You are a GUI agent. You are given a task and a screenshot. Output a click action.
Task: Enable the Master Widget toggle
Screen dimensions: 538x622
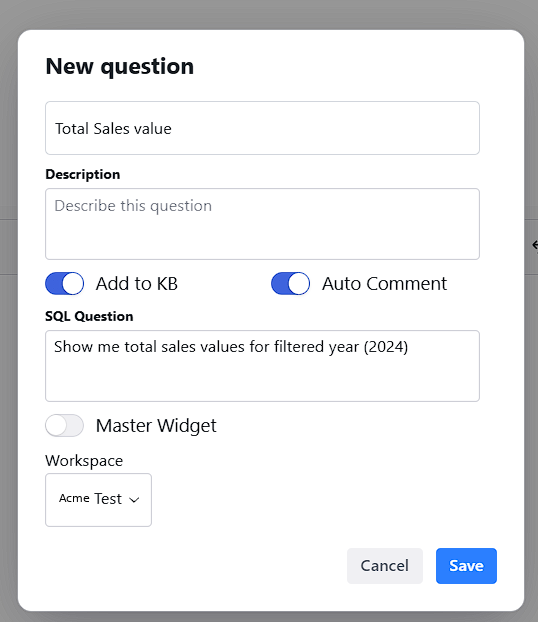tap(65, 425)
